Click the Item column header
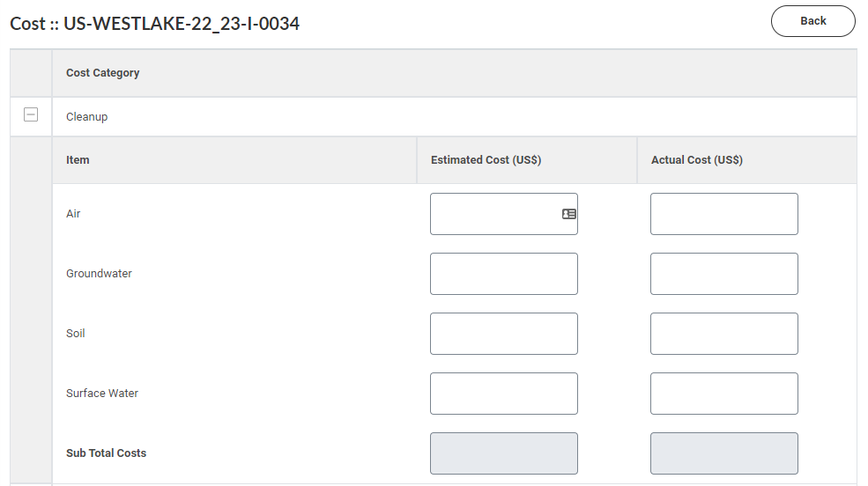 coord(78,159)
